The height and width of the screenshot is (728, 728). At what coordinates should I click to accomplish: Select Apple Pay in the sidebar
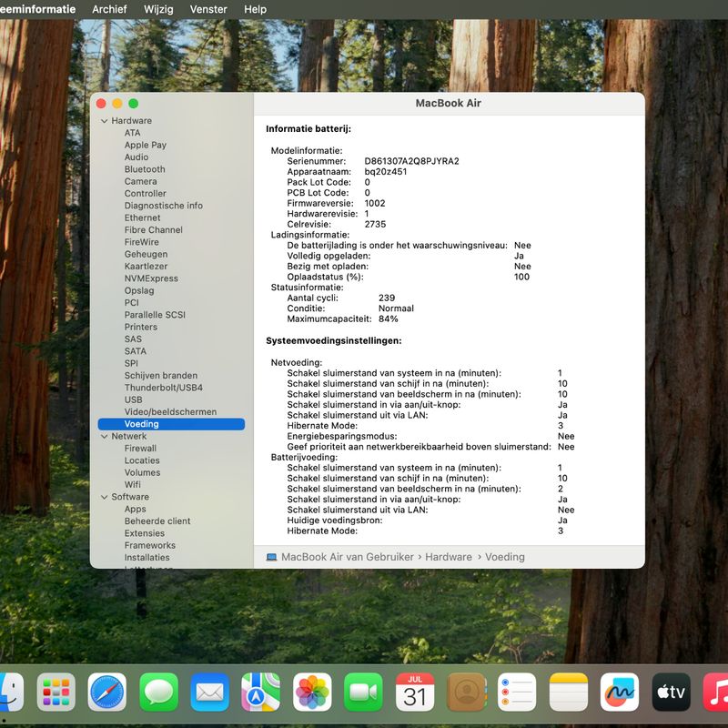coord(146,145)
